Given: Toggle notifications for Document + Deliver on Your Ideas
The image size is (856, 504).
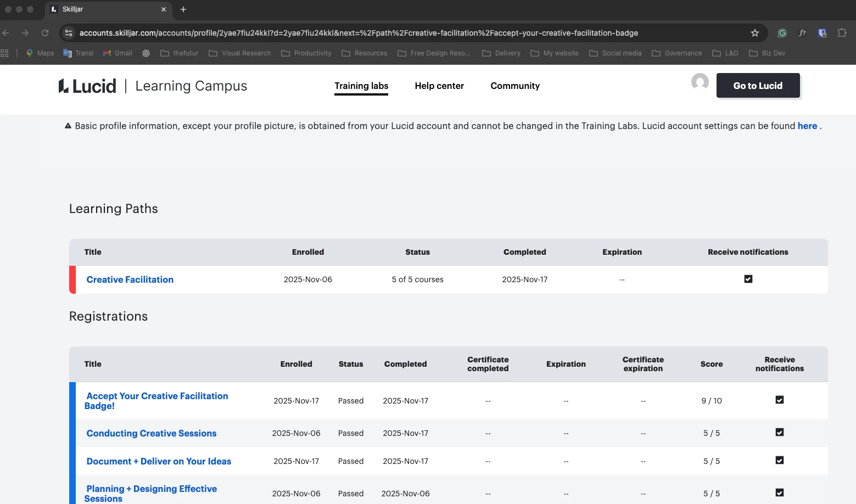Looking at the screenshot, I should click(x=779, y=460).
